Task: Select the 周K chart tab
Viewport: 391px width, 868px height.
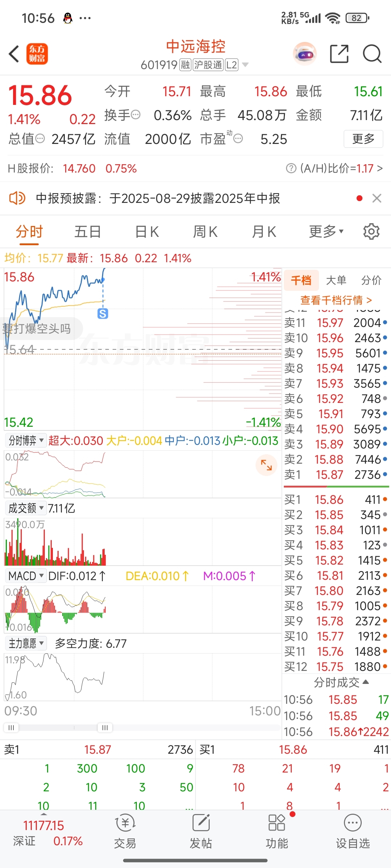Action: click(x=205, y=231)
